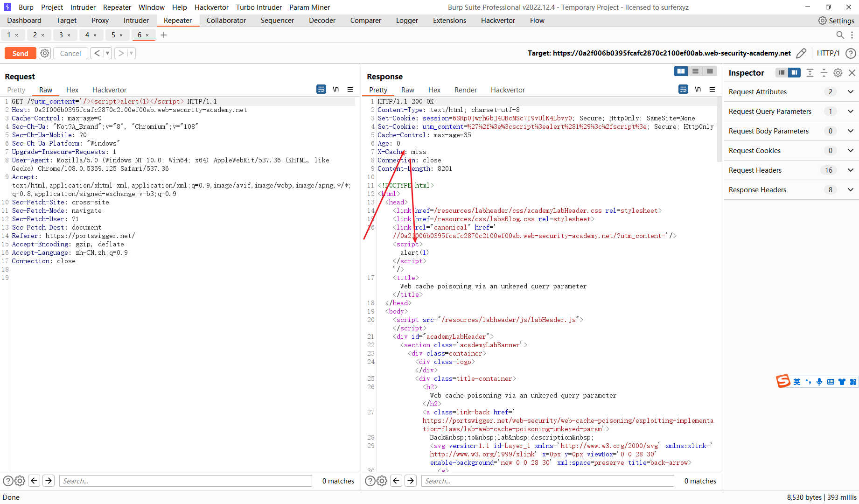Switch Response view to Render tab
Viewport: 859px width, 504px height.
[466, 90]
